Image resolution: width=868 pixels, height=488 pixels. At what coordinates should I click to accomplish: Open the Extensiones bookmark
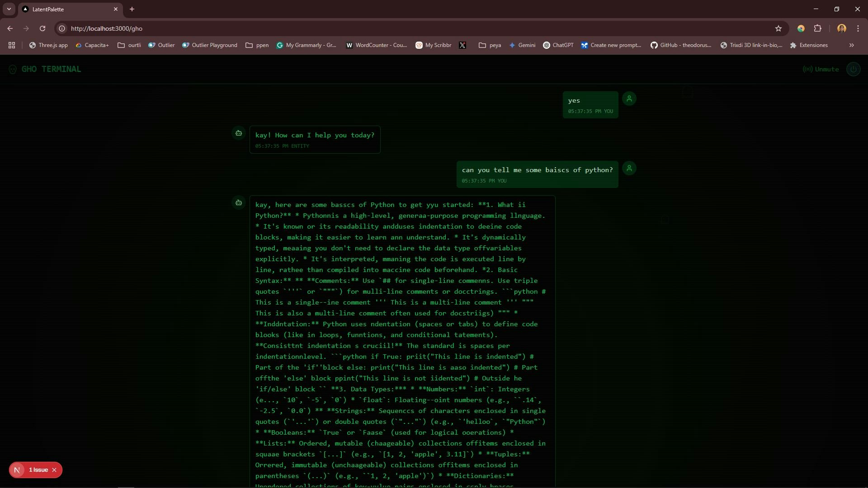click(809, 45)
